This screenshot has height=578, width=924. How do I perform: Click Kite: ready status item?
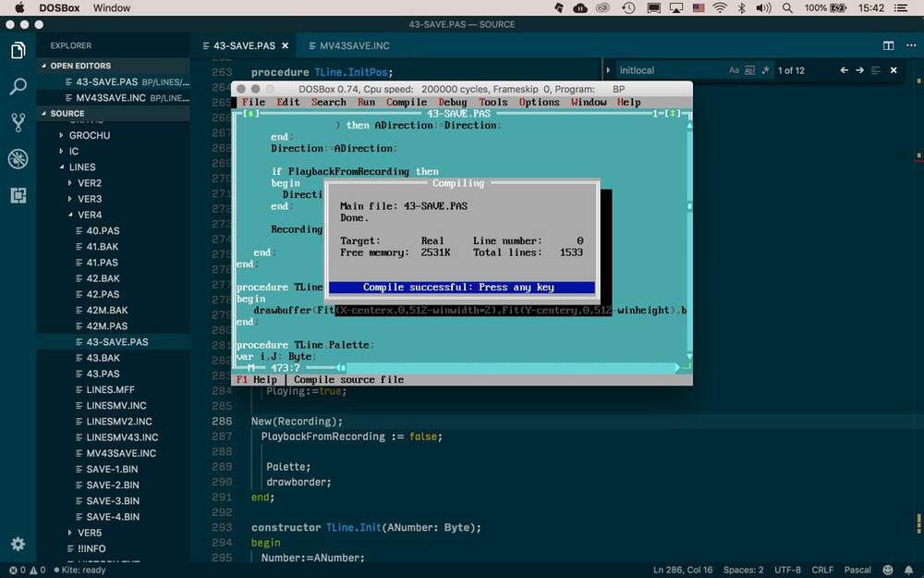79,570
